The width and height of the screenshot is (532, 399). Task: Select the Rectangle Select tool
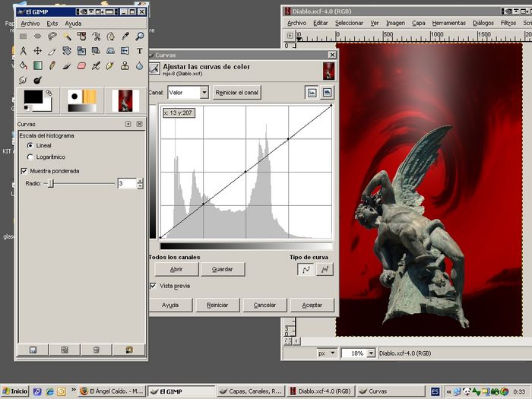coord(23,36)
